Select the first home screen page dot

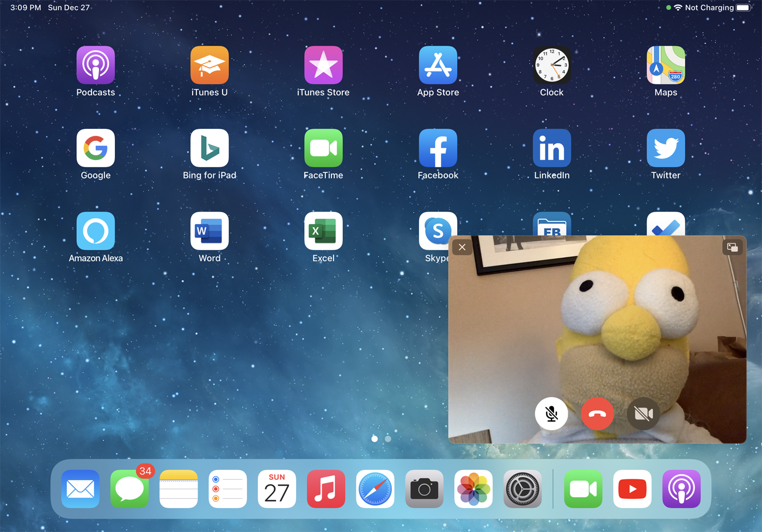[374, 438]
